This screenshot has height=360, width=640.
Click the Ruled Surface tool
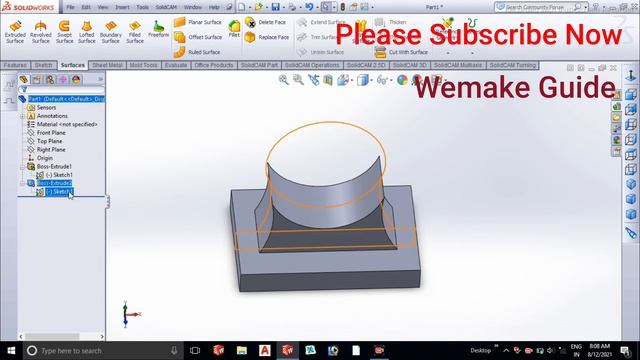point(197,52)
